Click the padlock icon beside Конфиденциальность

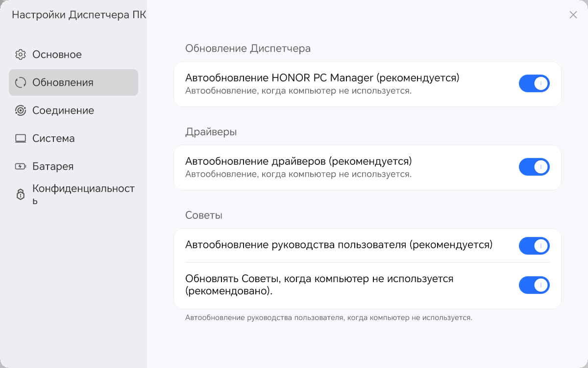point(21,194)
